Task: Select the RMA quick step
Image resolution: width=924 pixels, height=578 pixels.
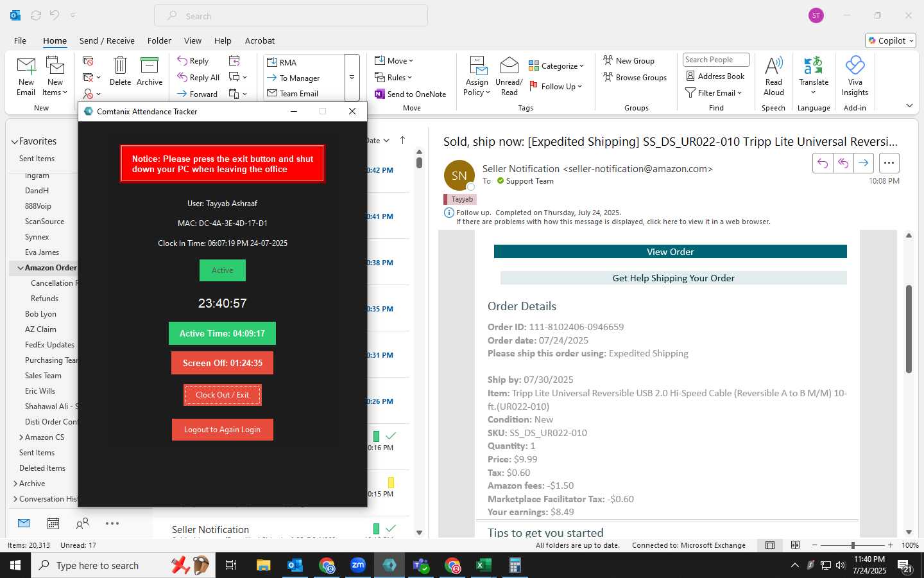Action: click(x=282, y=62)
